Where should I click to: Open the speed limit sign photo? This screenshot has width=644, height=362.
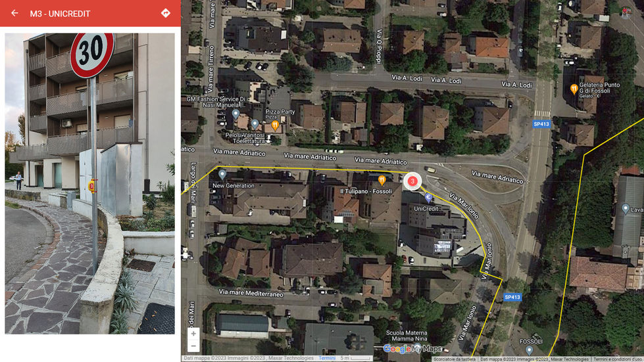pos(89,183)
